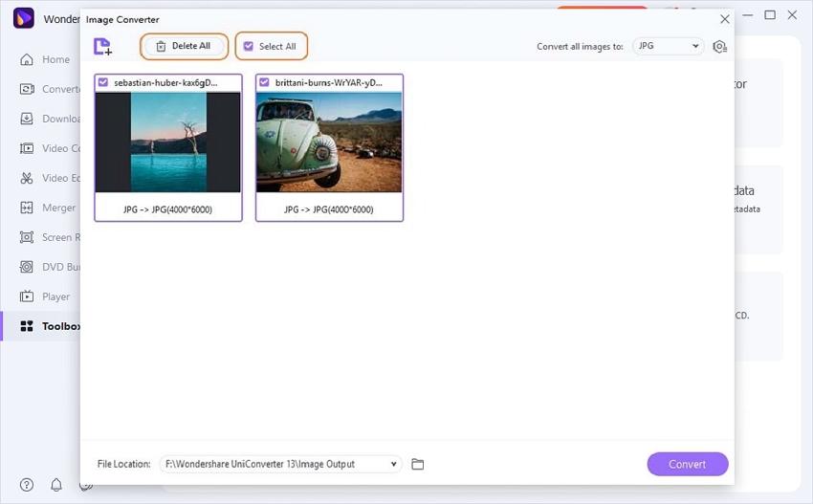
Task: Open notifications bell icon
Action: 56,485
